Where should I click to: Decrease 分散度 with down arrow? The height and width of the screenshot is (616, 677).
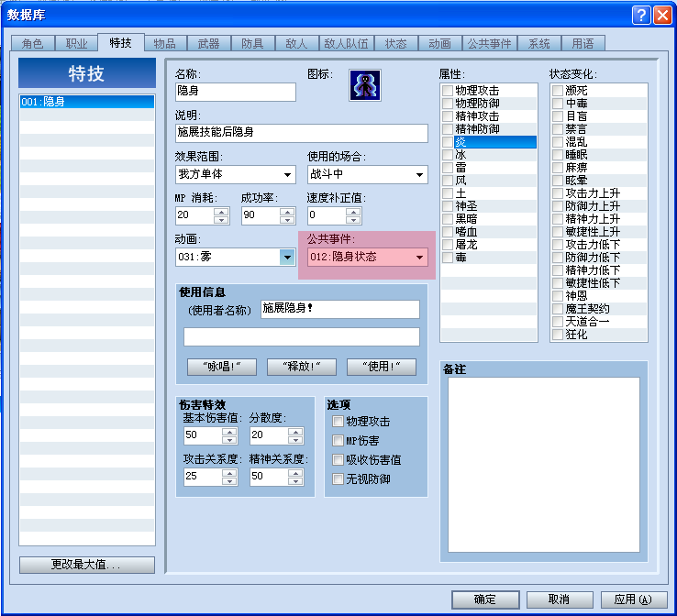point(295,440)
